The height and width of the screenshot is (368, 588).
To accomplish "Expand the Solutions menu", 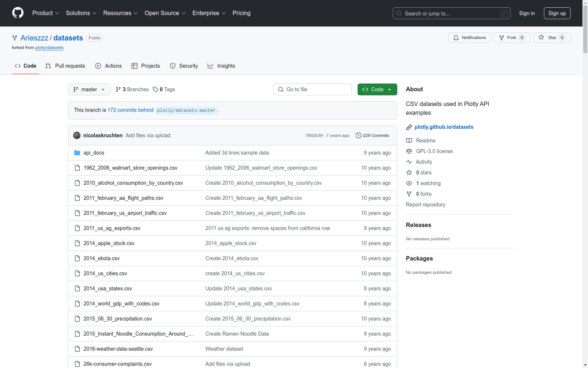I will (81, 13).
